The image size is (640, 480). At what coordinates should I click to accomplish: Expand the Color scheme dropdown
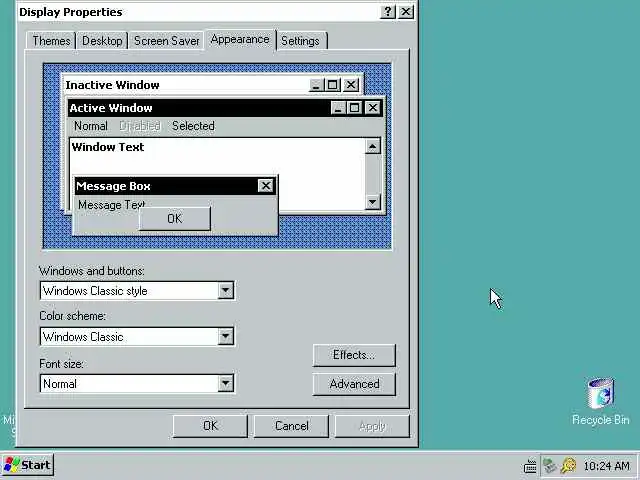(x=225, y=337)
